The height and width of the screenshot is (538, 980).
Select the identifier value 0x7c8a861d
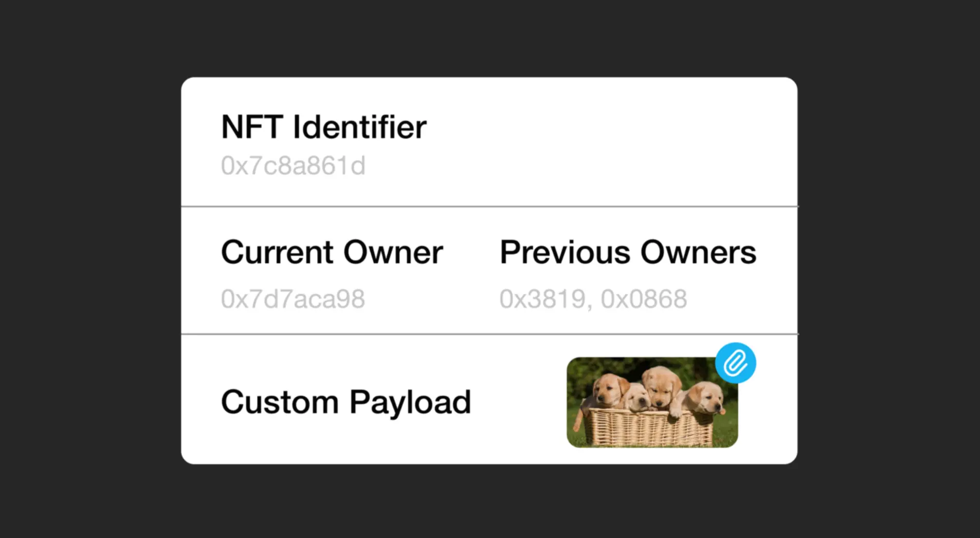pyautogui.click(x=293, y=166)
